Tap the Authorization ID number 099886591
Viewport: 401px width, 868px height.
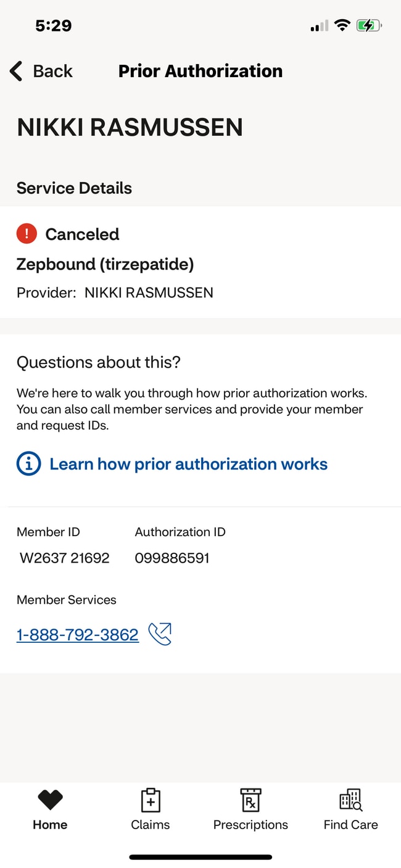[172, 558]
